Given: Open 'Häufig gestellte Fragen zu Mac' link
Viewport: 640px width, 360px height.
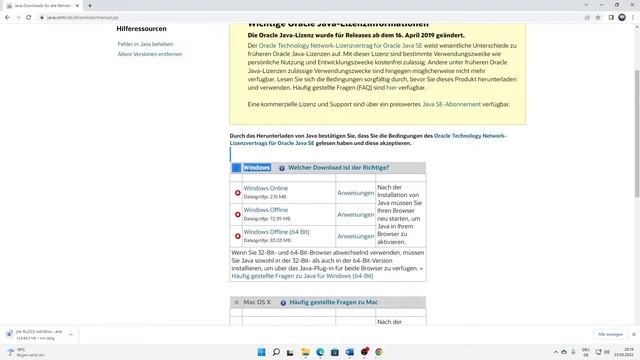Looking at the screenshot, I should (333, 302).
